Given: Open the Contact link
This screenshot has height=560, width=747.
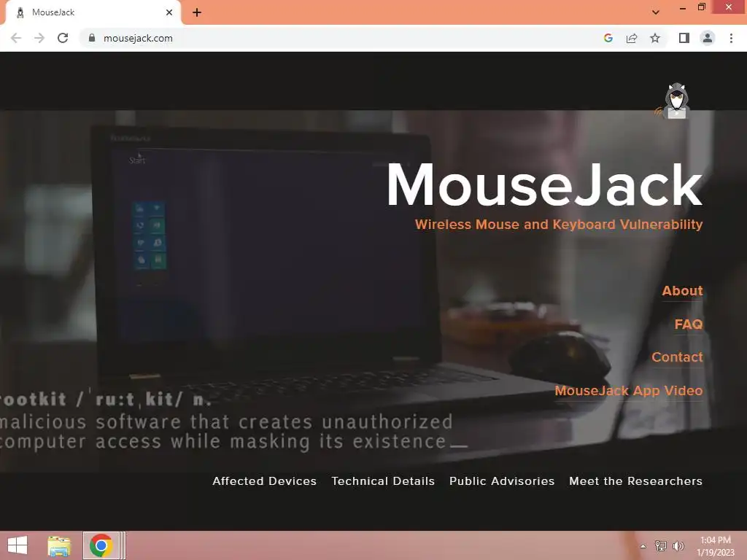Looking at the screenshot, I should click(x=677, y=357).
